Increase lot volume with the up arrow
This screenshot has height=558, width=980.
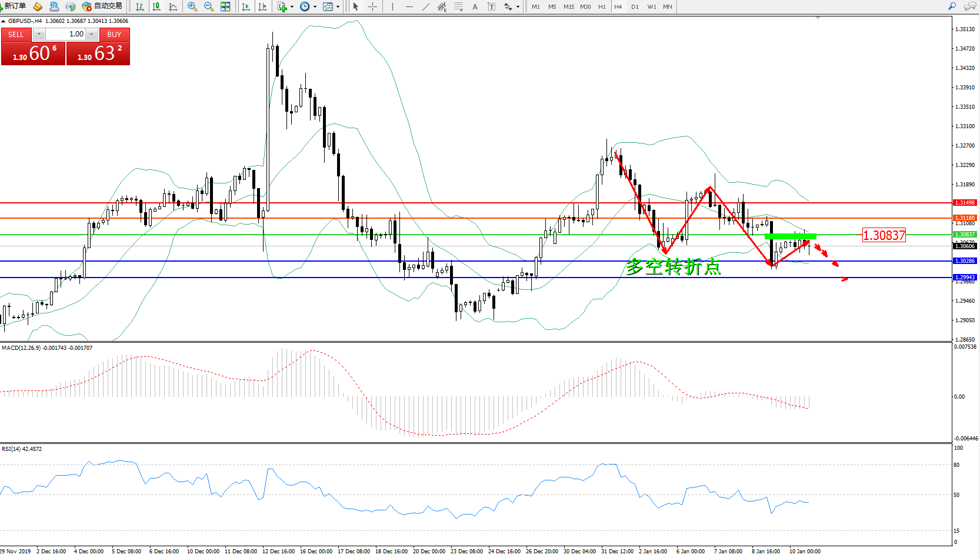tap(92, 34)
